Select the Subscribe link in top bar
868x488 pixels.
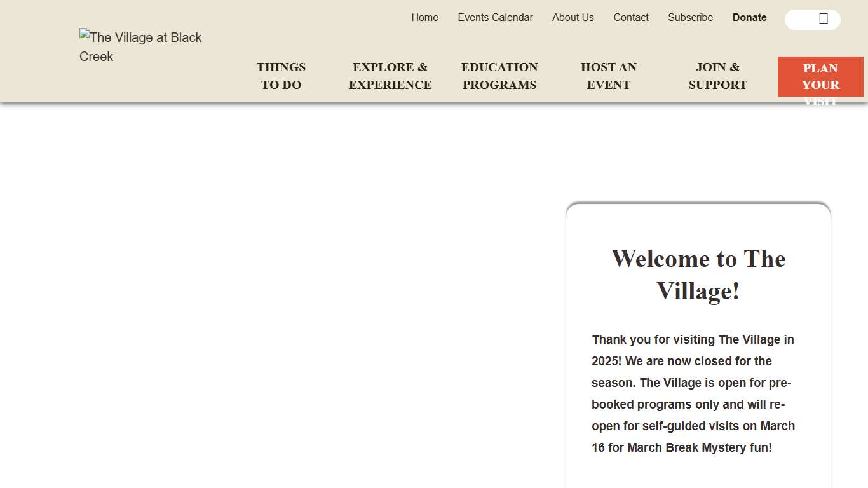[690, 18]
